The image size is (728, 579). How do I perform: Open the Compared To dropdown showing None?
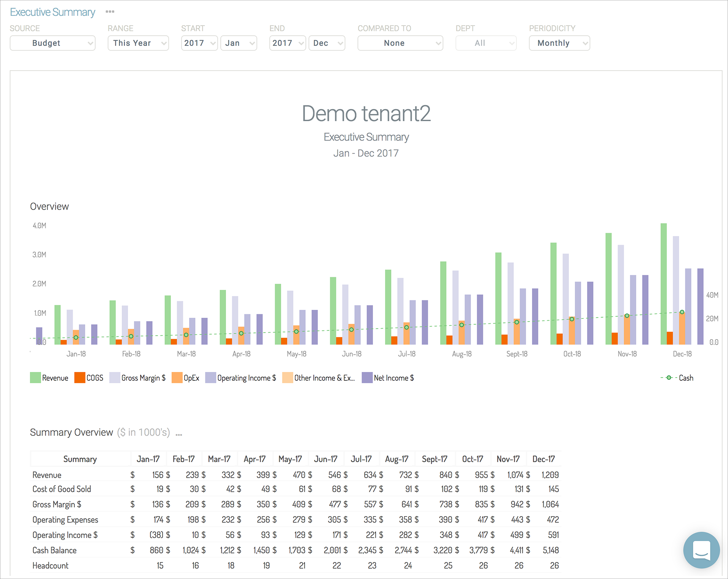(400, 43)
